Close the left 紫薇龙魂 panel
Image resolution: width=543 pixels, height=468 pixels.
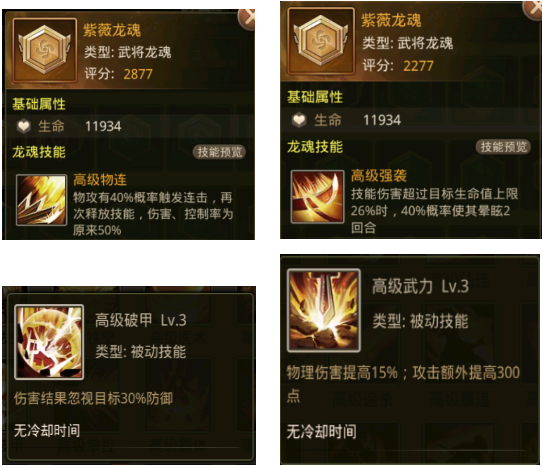tap(247, 17)
